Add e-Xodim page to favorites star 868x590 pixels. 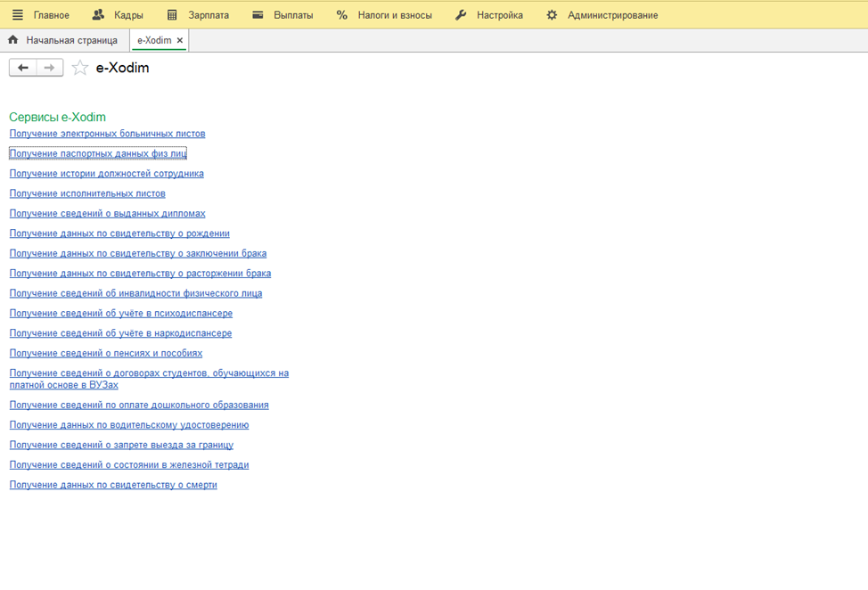point(80,68)
